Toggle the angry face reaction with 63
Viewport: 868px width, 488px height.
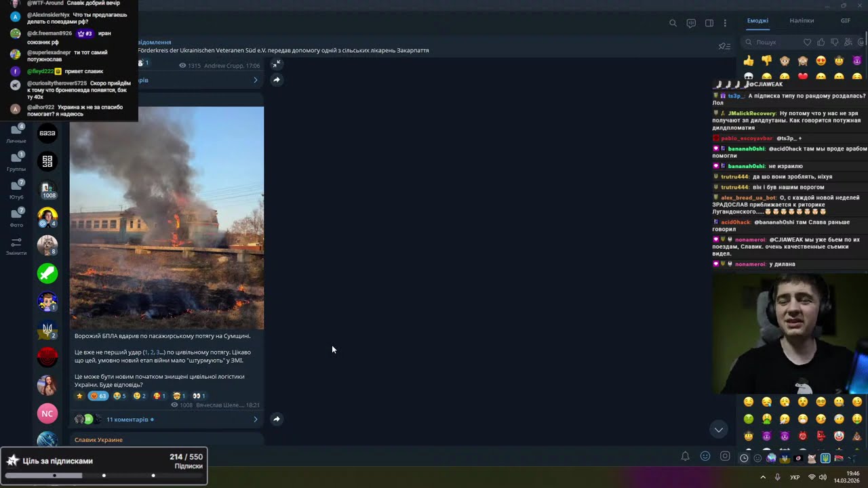coord(98,396)
